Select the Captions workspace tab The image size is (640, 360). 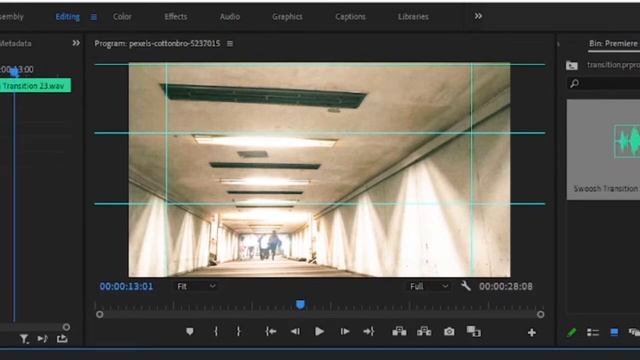tap(350, 17)
